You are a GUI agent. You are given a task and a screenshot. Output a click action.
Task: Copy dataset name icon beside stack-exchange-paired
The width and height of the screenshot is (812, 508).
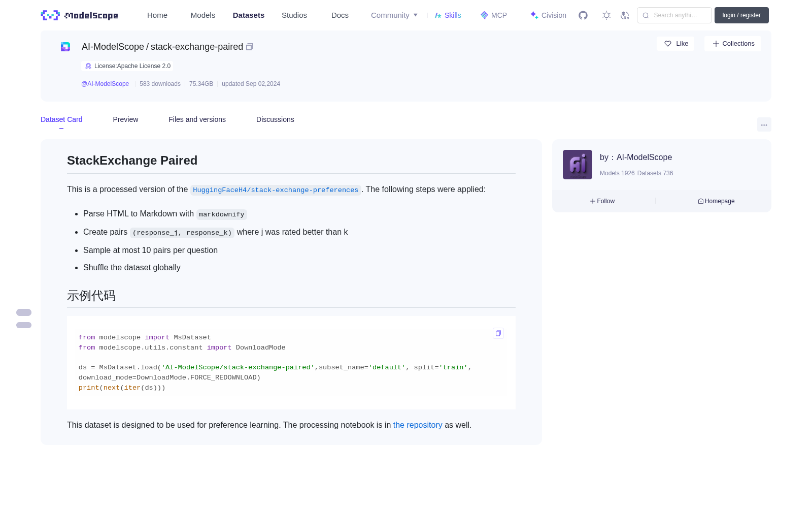coord(250,47)
